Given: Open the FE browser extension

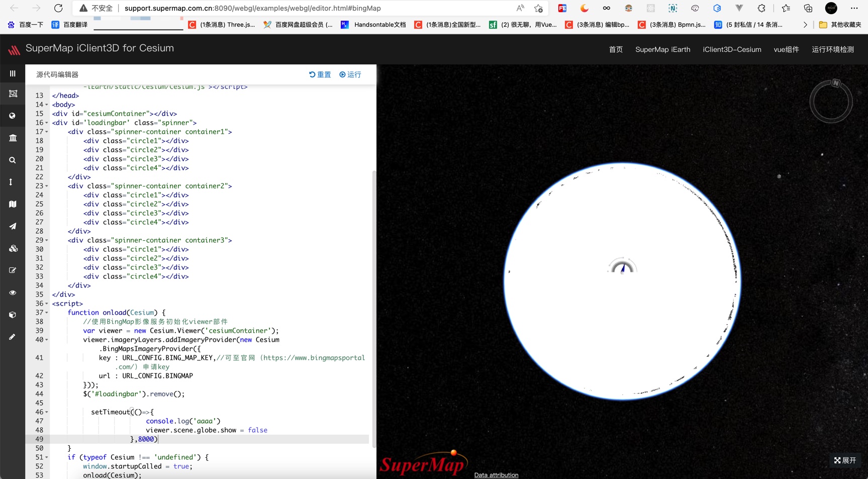Looking at the screenshot, I should pyautogui.click(x=562, y=8).
